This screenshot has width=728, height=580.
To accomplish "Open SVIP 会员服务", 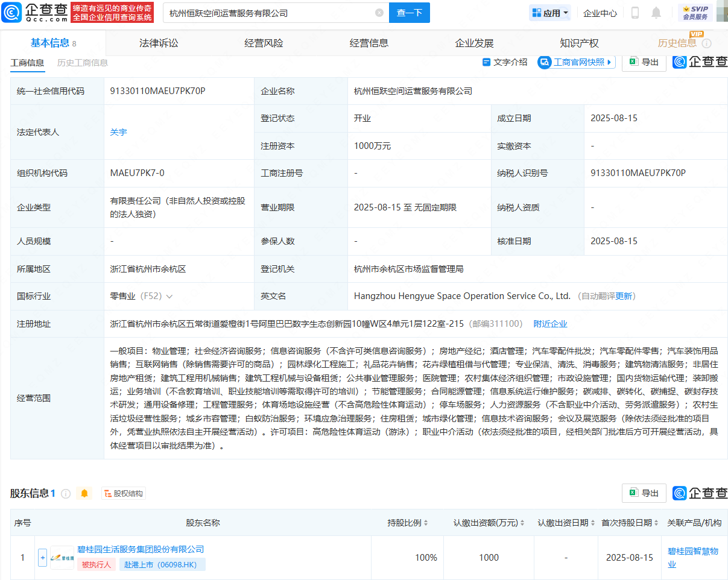I will coord(695,13).
